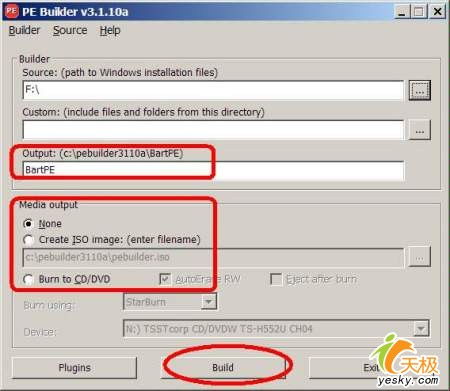The width and height of the screenshot is (450, 391).
Task: Select Burn to CD/DVD option
Action: (x=29, y=279)
